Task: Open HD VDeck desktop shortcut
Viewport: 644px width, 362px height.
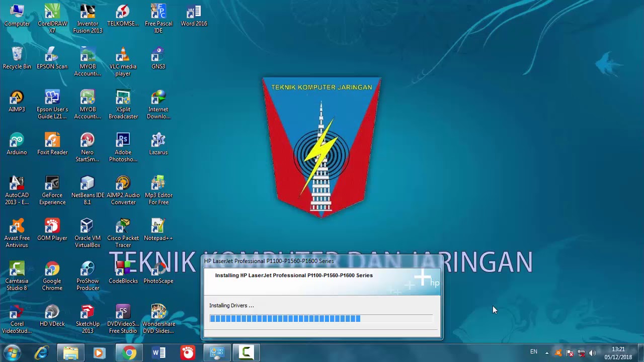Action: coord(52,316)
